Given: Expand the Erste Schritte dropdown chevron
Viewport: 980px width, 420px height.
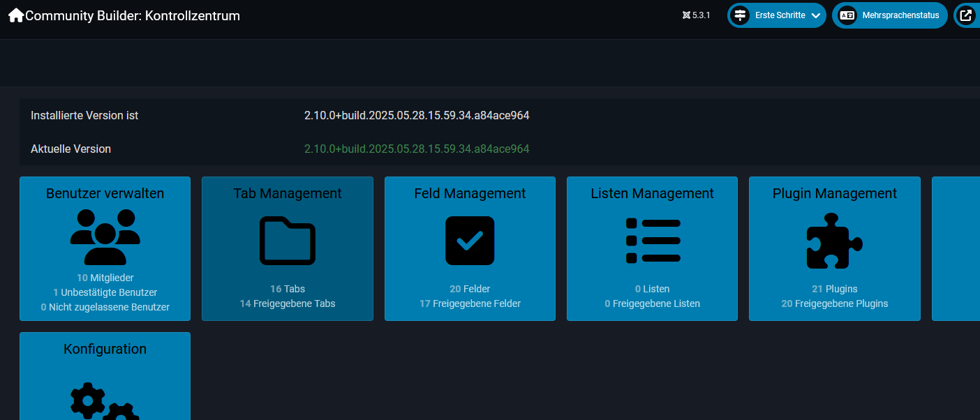Looking at the screenshot, I should [x=815, y=15].
